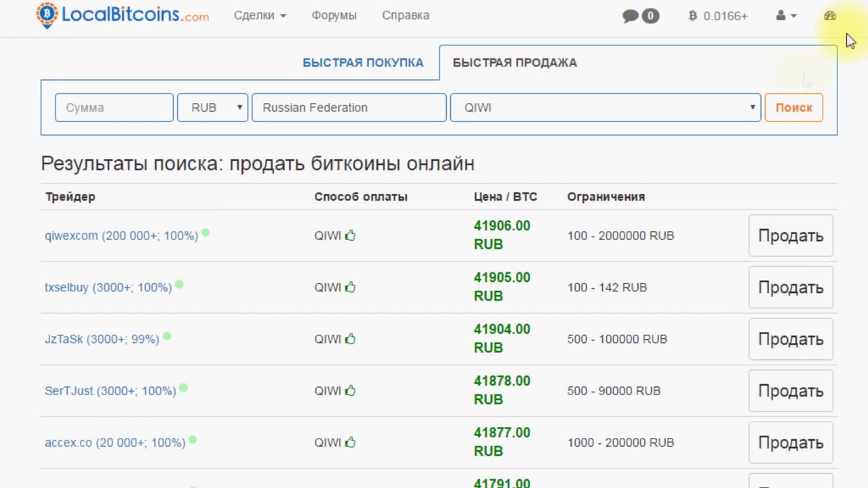Click the online status dot beside txselbuy
The image size is (868, 488).
179,285
